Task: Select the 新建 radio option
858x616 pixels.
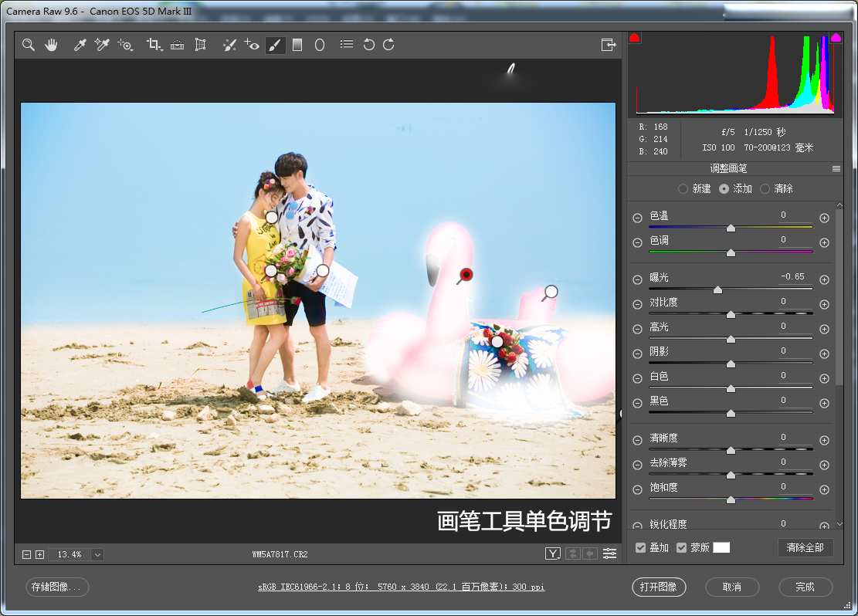Action: (683, 189)
